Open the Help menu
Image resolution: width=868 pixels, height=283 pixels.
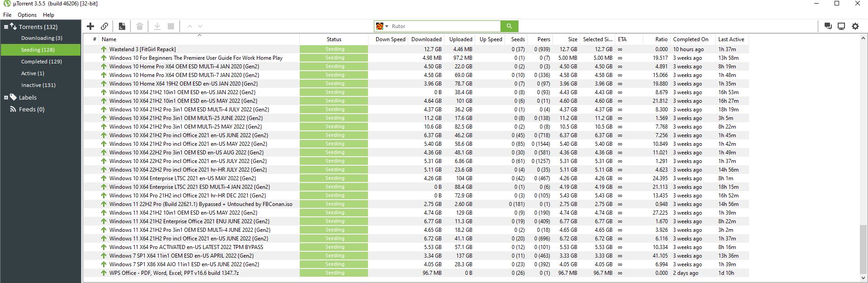pyautogui.click(x=48, y=15)
